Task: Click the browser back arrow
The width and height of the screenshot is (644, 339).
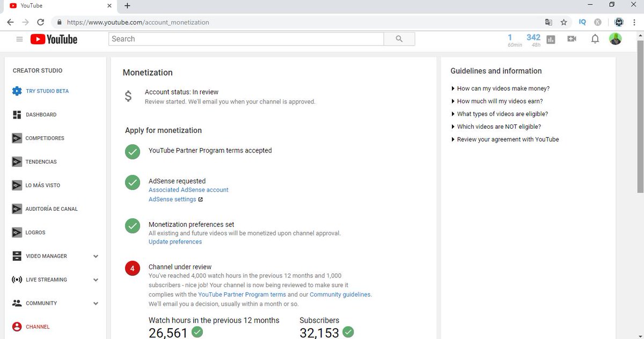Action: point(10,23)
